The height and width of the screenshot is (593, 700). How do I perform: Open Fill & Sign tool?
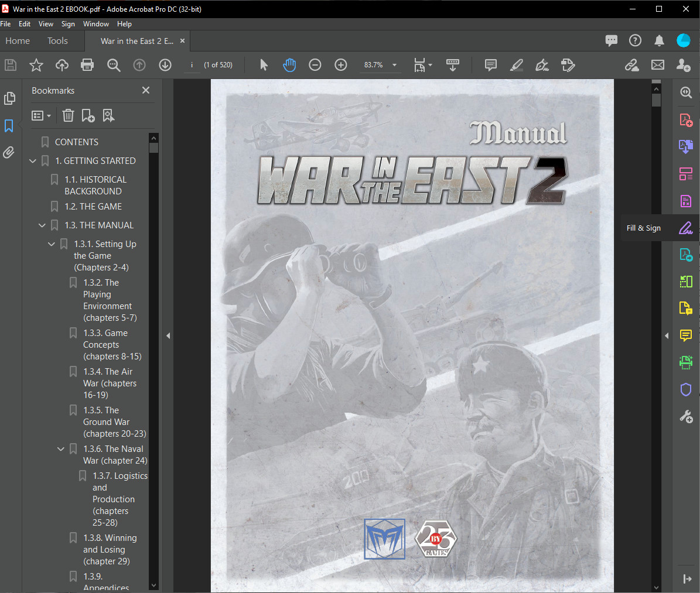pos(686,228)
